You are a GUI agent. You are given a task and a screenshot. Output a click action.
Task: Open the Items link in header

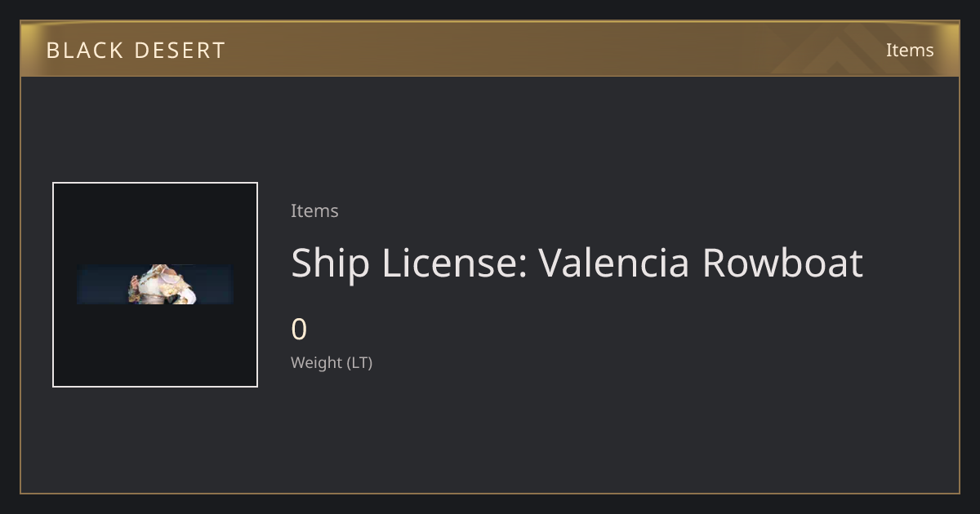(910, 50)
